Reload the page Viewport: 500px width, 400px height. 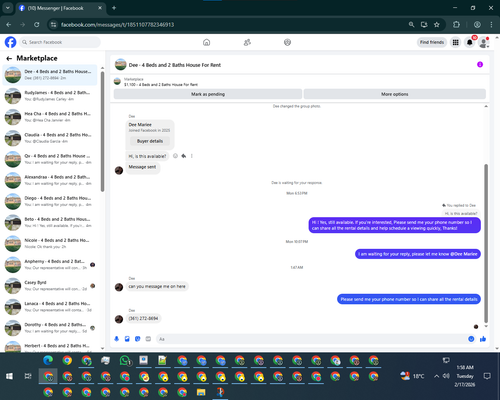click(37, 25)
